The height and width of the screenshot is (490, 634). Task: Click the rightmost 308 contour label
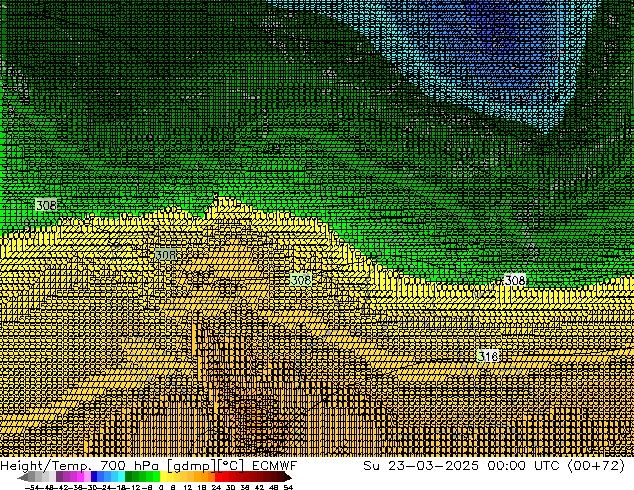pyautogui.click(x=514, y=280)
